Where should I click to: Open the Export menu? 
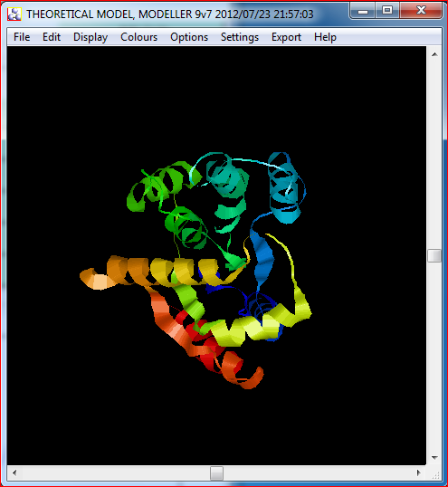coord(286,37)
